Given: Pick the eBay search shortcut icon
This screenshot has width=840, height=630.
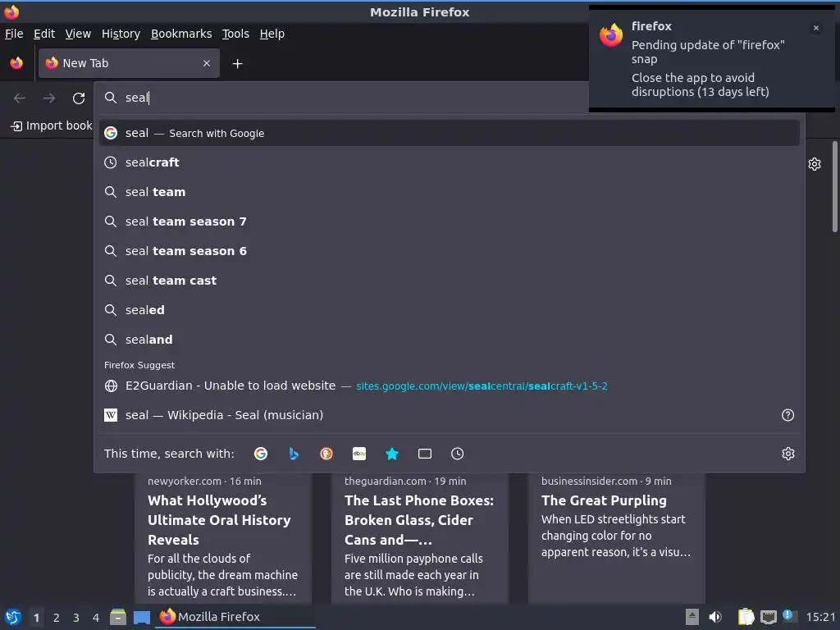Looking at the screenshot, I should point(359,454).
